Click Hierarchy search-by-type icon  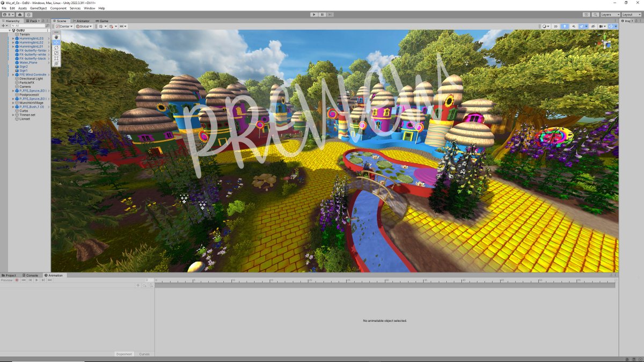(47, 26)
